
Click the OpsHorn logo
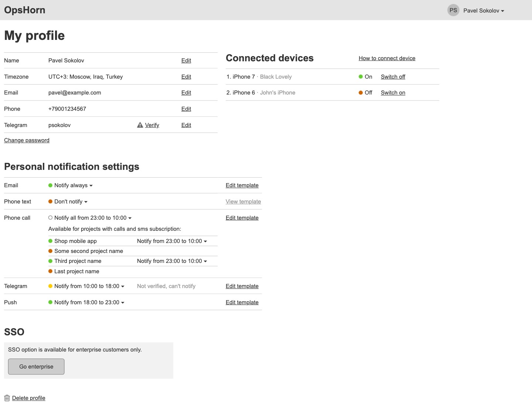[25, 10]
